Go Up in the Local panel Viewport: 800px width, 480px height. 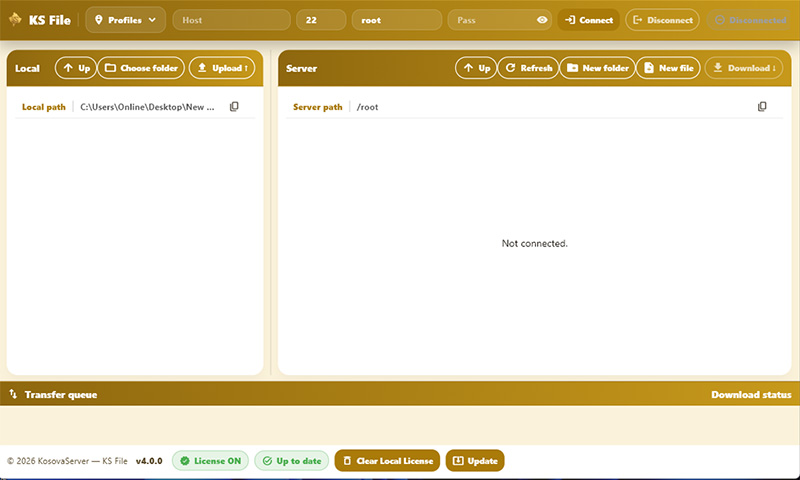click(76, 68)
